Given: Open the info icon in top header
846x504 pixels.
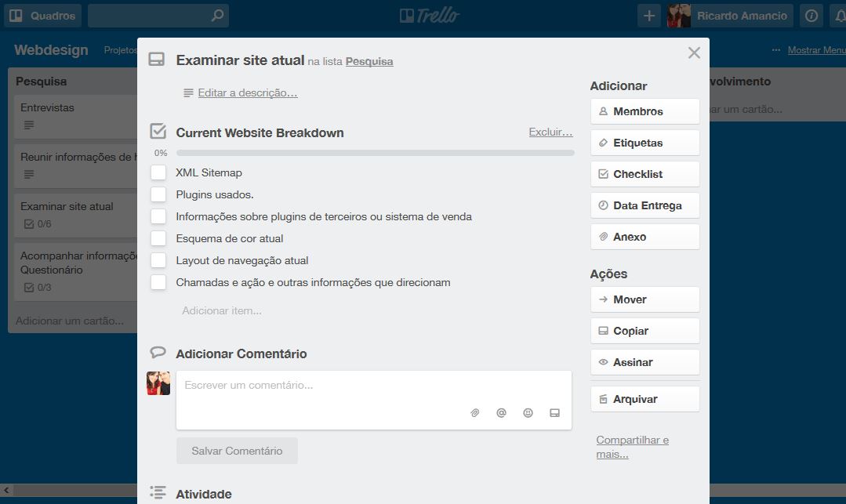Looking at the screenshot, I should point(812,16).
